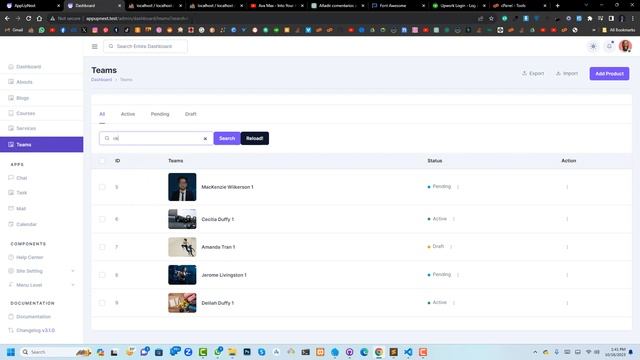The width and height of the screenshot is (640, 360).
Task: Click the Export button
Action: [x=533, y=73]
